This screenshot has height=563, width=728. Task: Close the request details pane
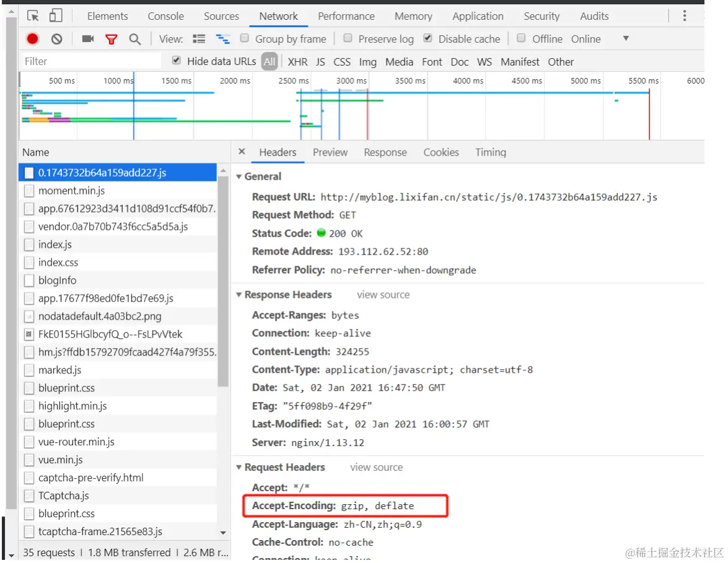coord(242,151)
